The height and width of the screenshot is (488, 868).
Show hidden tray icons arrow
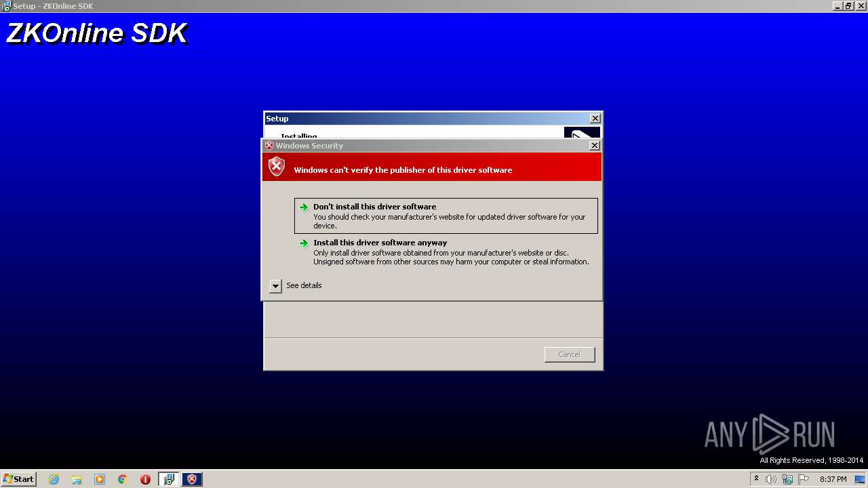pyautogui.click(x=756, y=479)
